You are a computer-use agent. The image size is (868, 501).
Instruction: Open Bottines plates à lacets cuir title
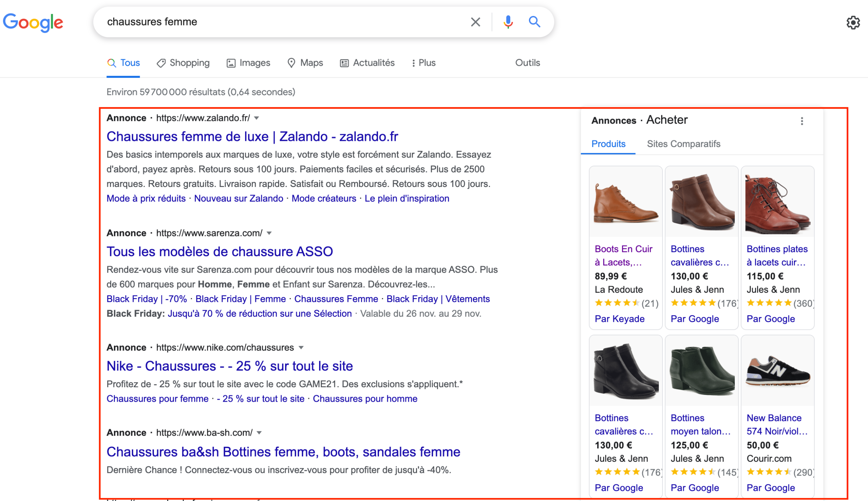pyautogui.click(x=777, y=256)
